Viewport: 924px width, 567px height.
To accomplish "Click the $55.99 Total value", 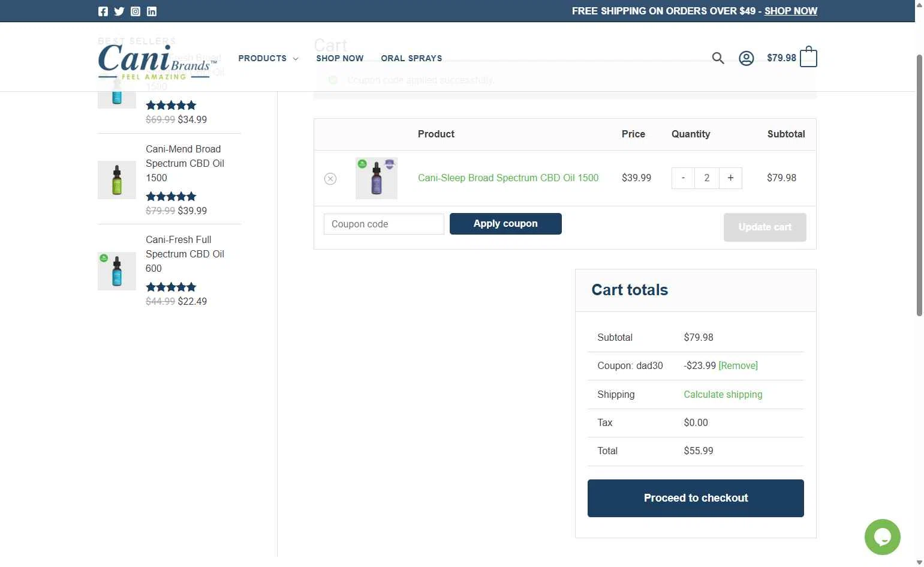I will click(x=699, y=451).
